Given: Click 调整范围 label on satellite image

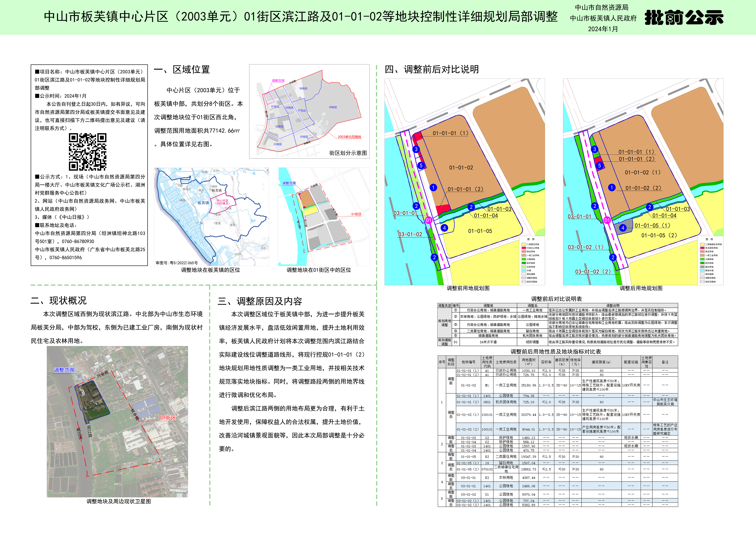Looking at the screenshot, I should pyautogui.click(x=64, y=370).
